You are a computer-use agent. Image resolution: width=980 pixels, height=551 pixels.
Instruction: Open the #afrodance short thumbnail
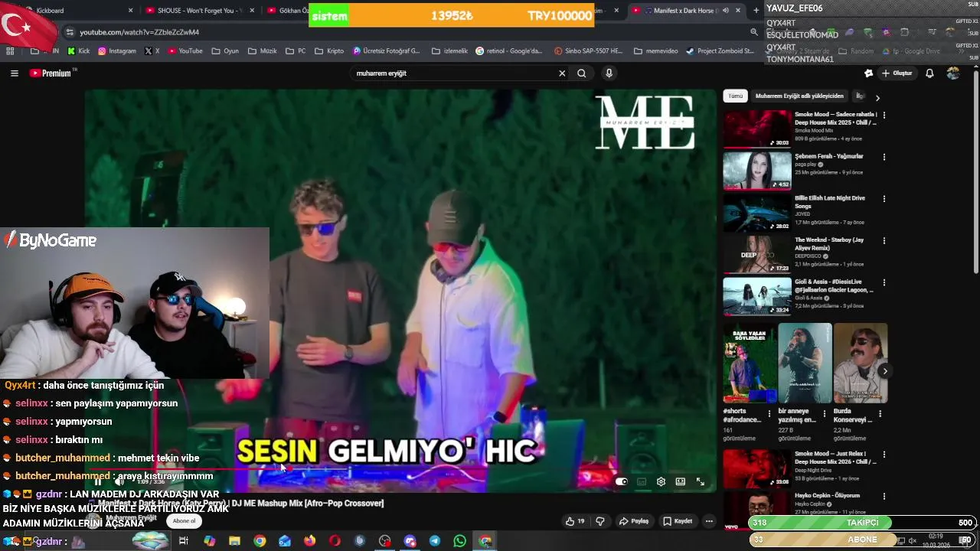[x=750, y=363]
